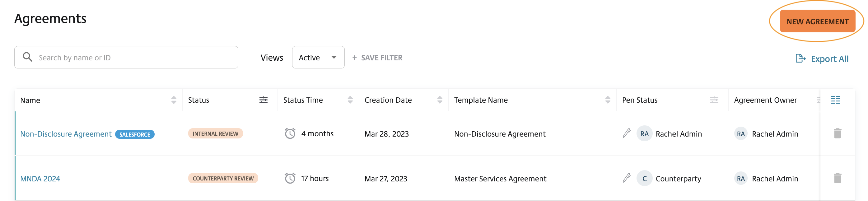Viewport: 868px width, 201px height.
Task: Click the SAVE FILTER button
Action: coord(377,58)
